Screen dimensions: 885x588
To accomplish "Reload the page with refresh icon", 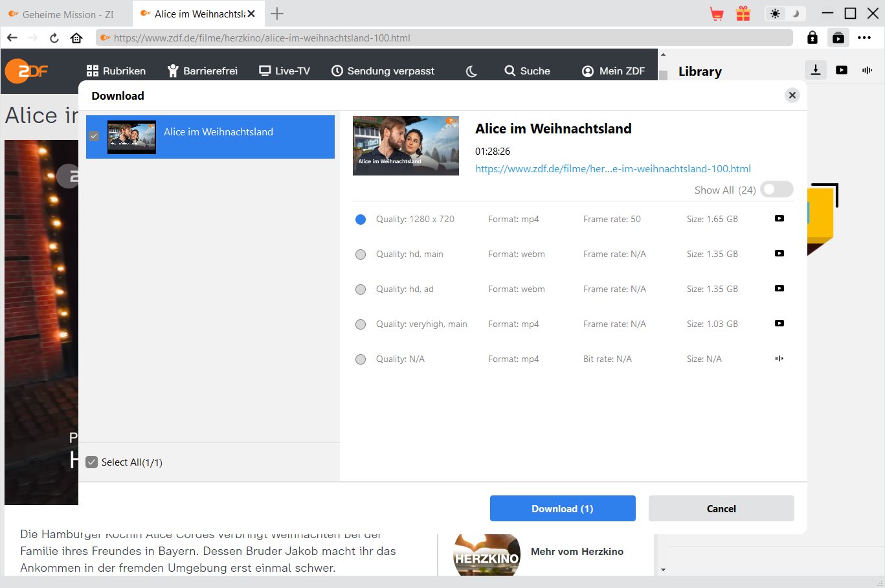I will pyautogui.click(x=54, y=38).
